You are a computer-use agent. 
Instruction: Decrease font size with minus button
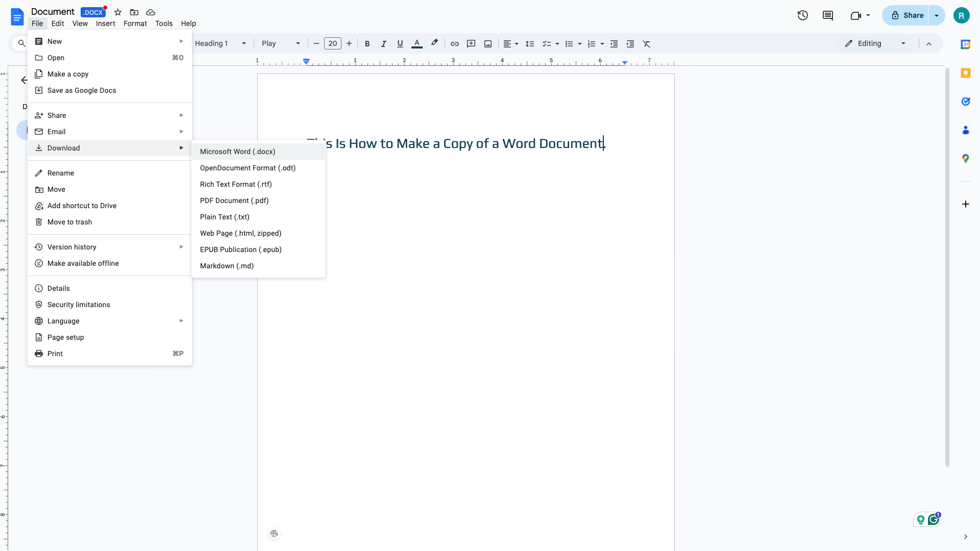point(316,44)
